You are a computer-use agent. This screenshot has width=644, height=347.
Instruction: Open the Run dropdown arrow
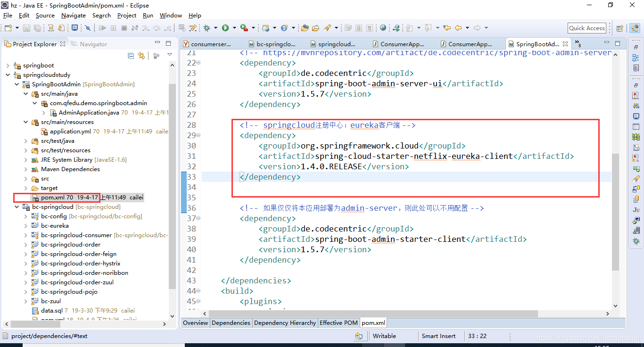[x=234, y=28]
